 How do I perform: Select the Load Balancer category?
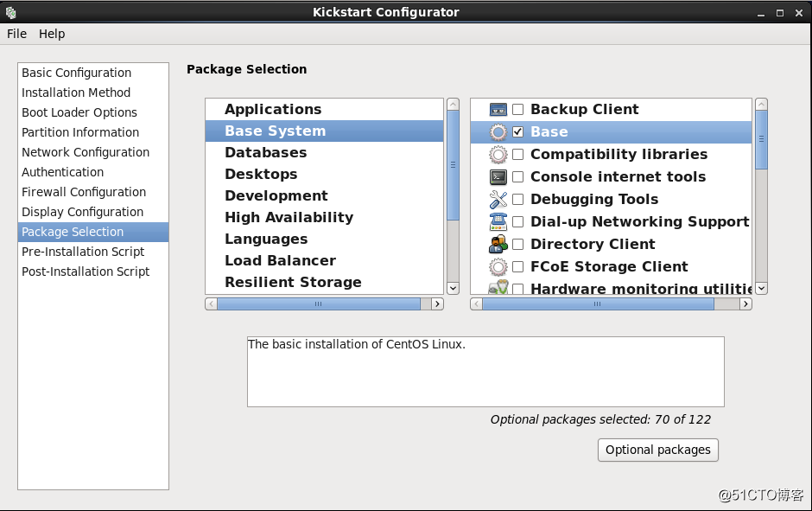324,260
